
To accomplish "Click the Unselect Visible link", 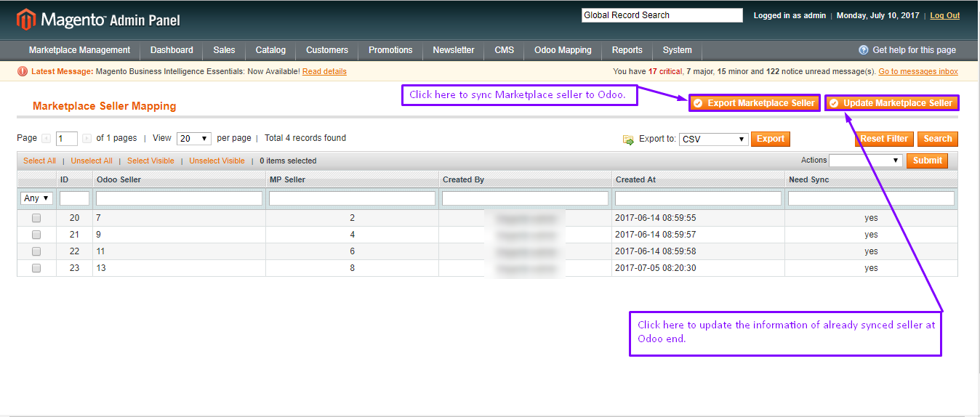I will [x=217, y=161].
